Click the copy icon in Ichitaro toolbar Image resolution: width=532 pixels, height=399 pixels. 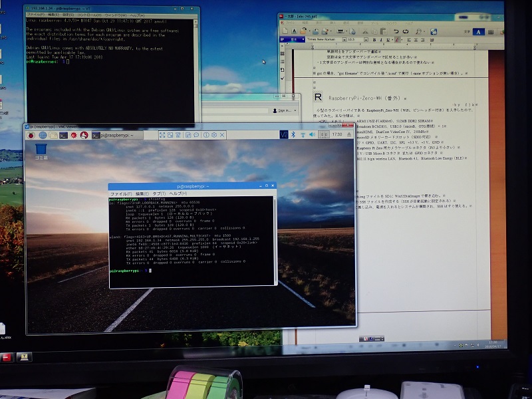pyautogui.click(x=374, y=31)
